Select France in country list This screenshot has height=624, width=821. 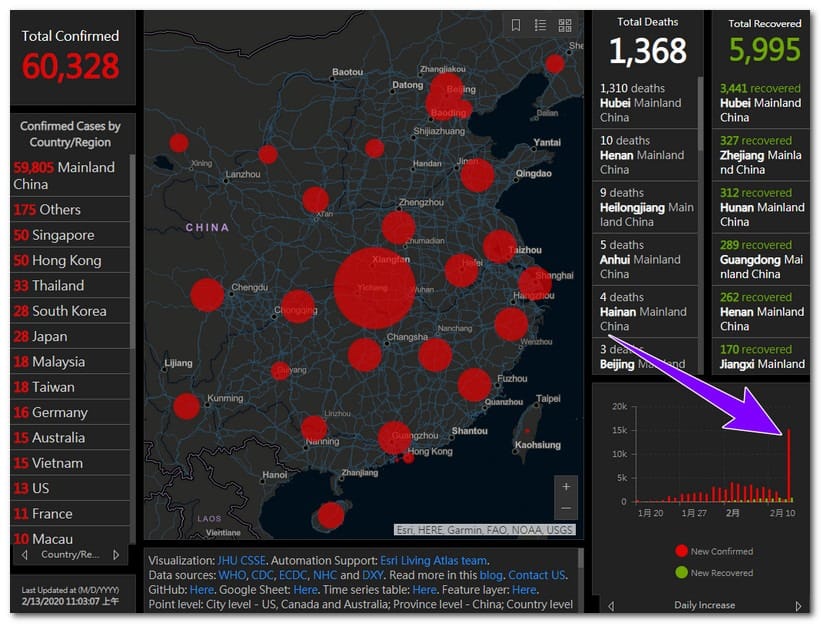coord(70,514)
